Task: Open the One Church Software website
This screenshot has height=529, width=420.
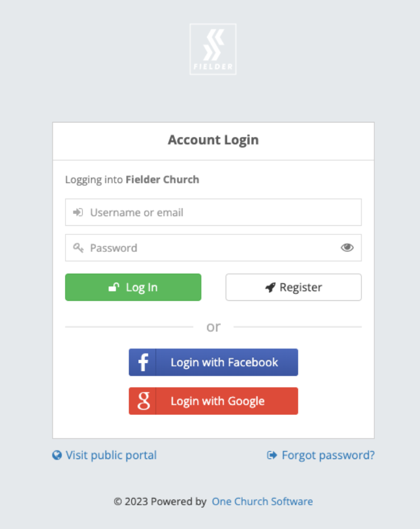Action: pos(262,501)
